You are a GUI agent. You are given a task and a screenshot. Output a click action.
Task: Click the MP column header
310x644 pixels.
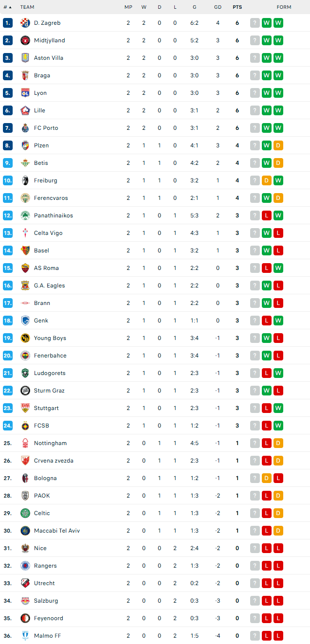(128, 7)
